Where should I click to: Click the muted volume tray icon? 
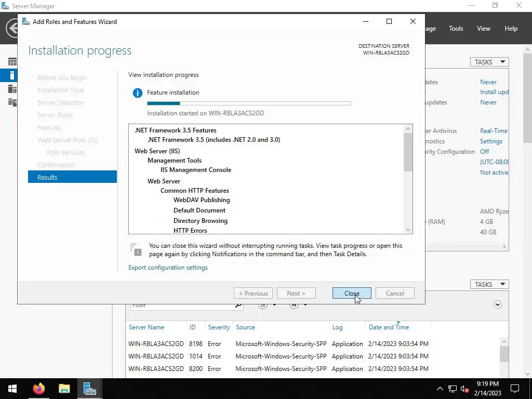click(x=465, y=389)
